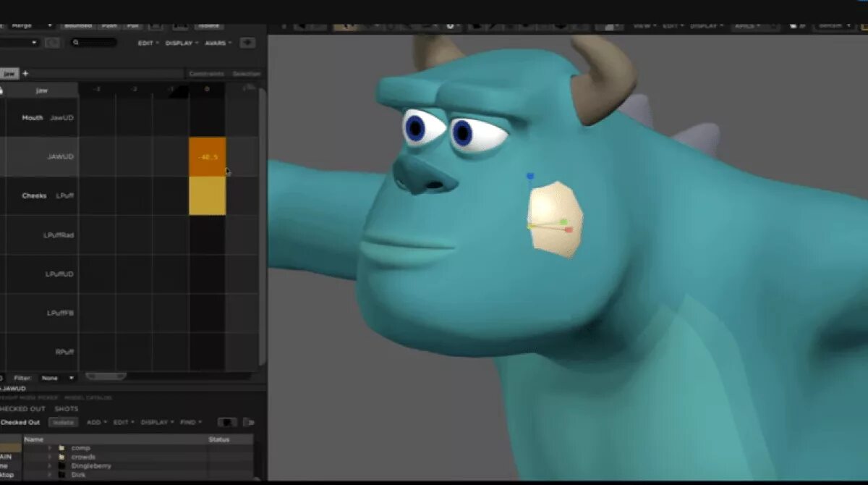Click the crowds folder icon
Screen dimensions: 868x485
pos(62,457)
